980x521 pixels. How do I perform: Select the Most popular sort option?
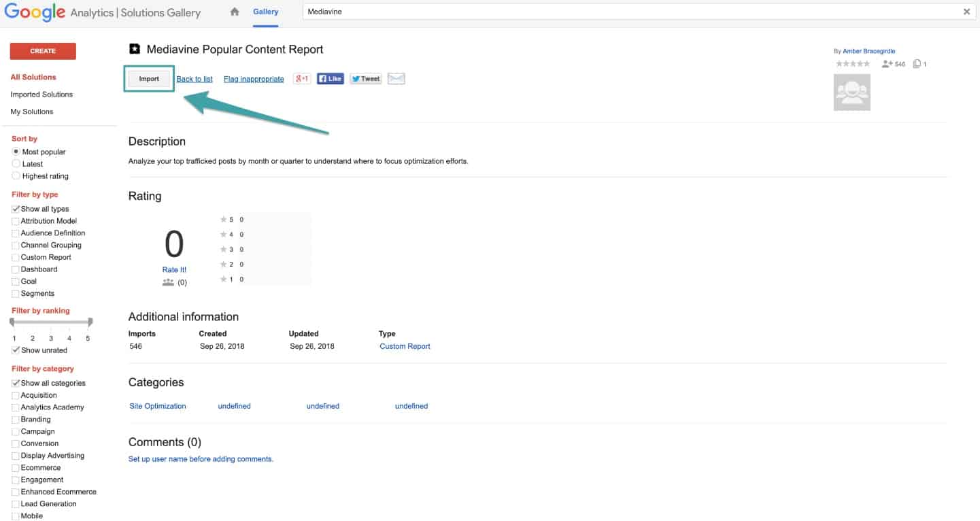(15, 151)
